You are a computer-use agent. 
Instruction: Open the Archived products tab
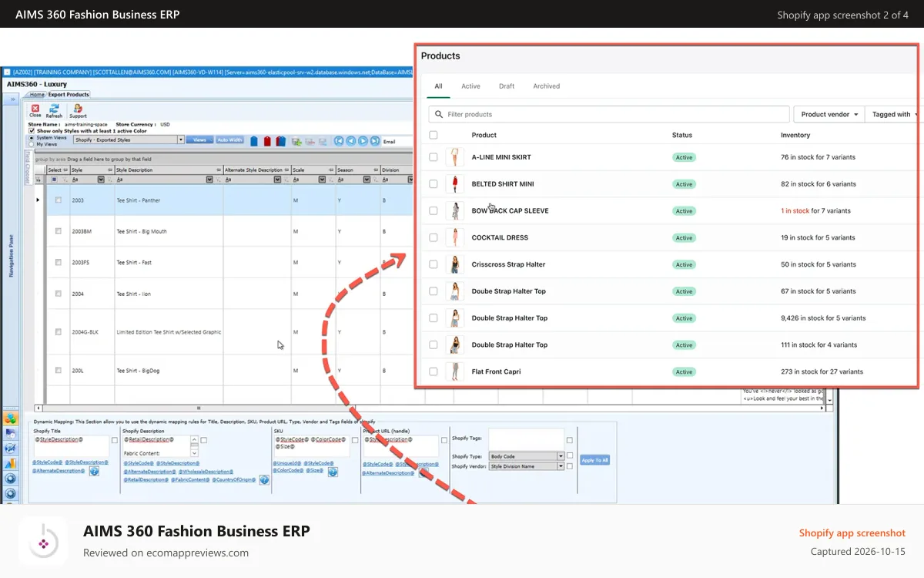547,86
